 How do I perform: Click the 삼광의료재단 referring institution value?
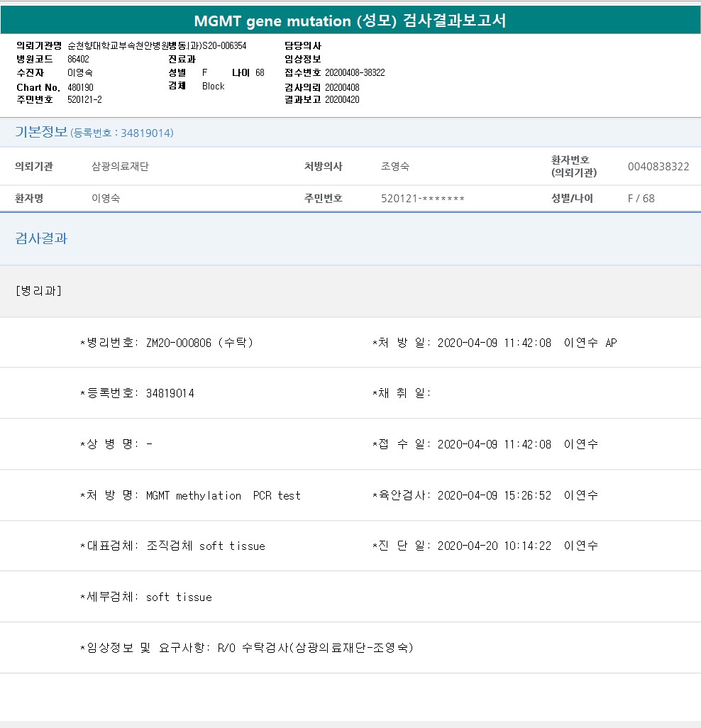pos(120,167)
